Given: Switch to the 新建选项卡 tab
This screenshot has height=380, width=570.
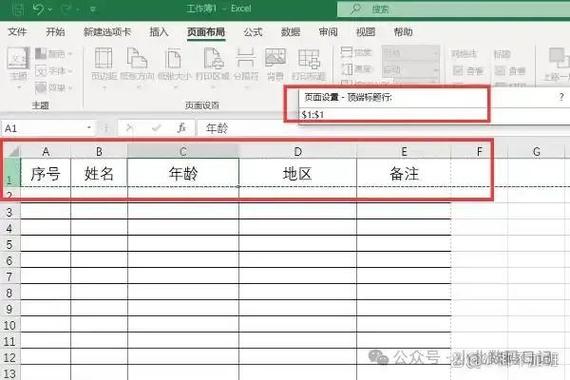Looking at the screenshot, I should tap(107, 32).
